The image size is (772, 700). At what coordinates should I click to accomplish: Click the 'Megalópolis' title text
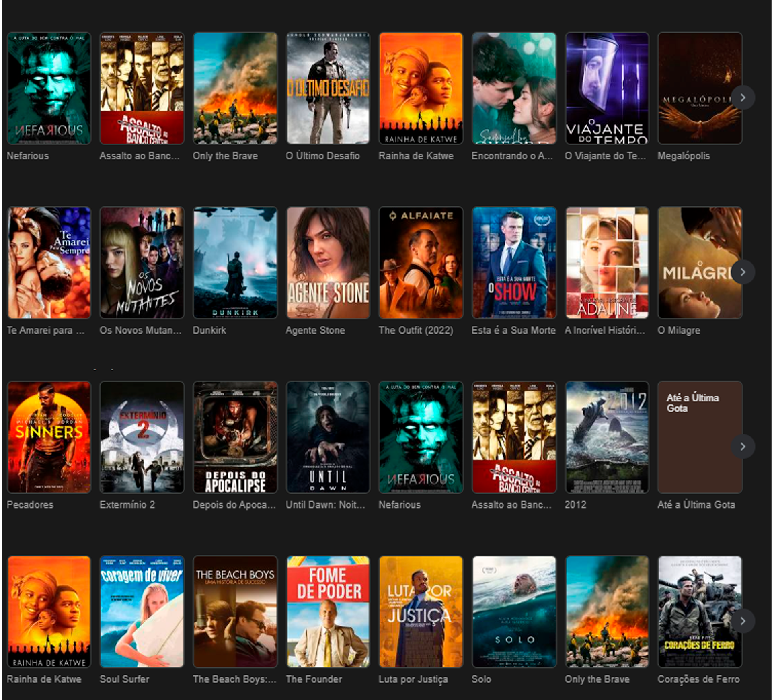684,156
